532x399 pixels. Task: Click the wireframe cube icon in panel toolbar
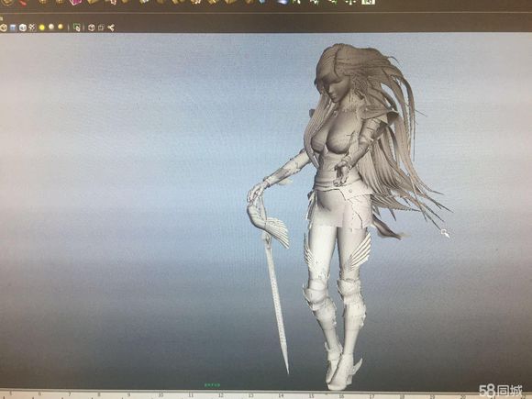pos(4,28)
